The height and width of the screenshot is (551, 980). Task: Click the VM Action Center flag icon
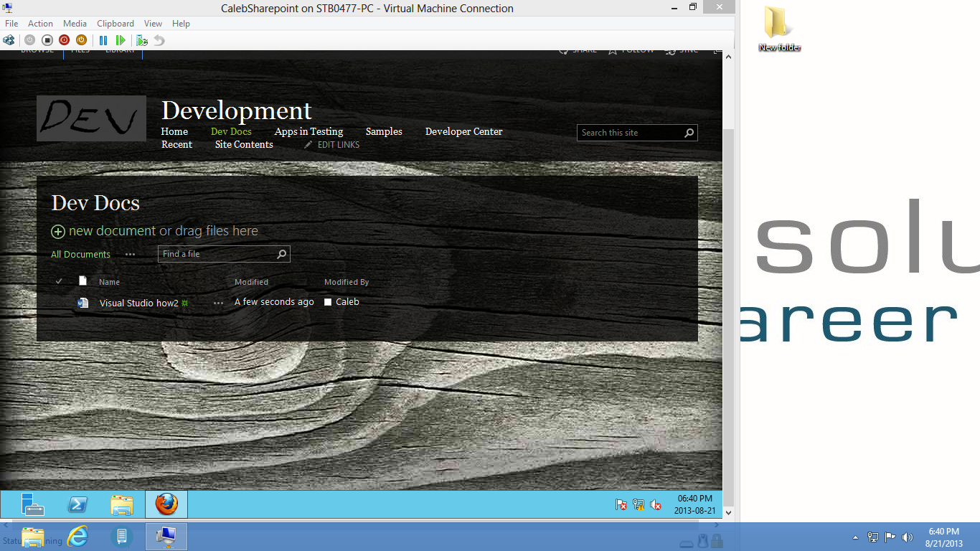(x=621, y=504)
